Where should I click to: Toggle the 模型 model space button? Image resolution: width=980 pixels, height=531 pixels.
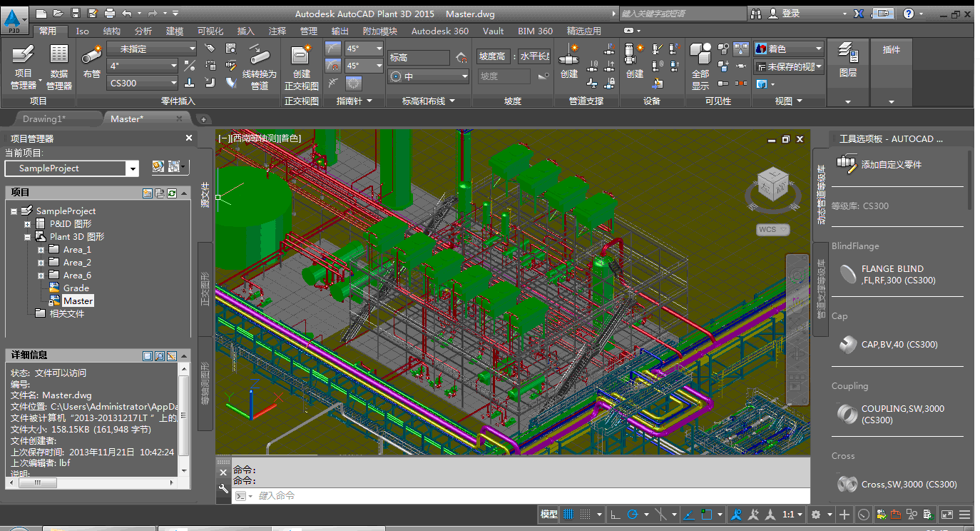tap(548, 514)
